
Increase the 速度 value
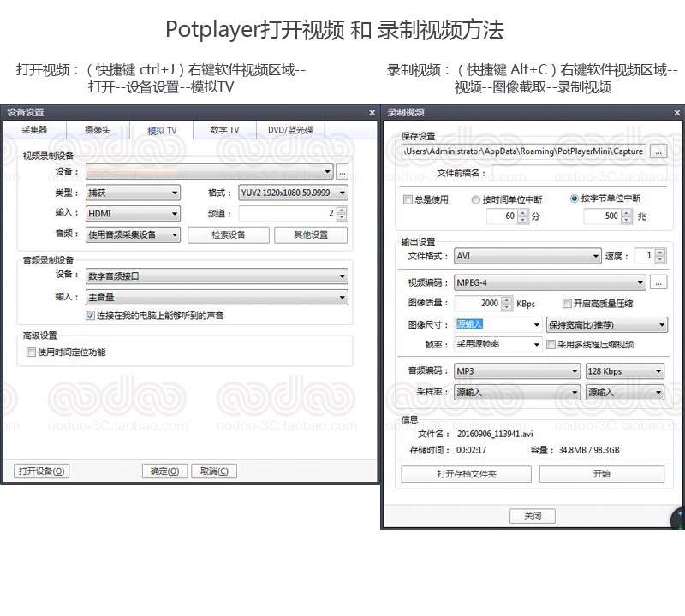click(660, 252)
